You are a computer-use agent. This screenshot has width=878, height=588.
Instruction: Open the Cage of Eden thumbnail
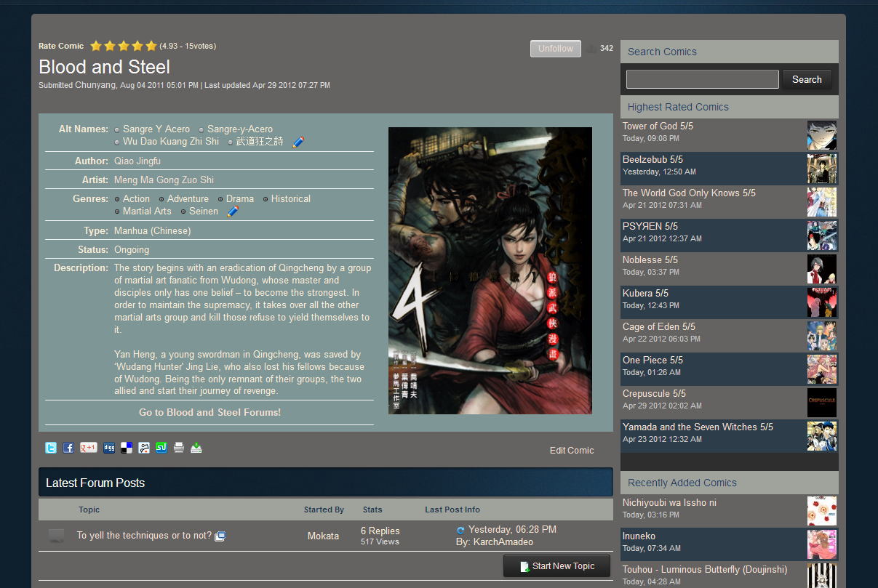[822, 336]
